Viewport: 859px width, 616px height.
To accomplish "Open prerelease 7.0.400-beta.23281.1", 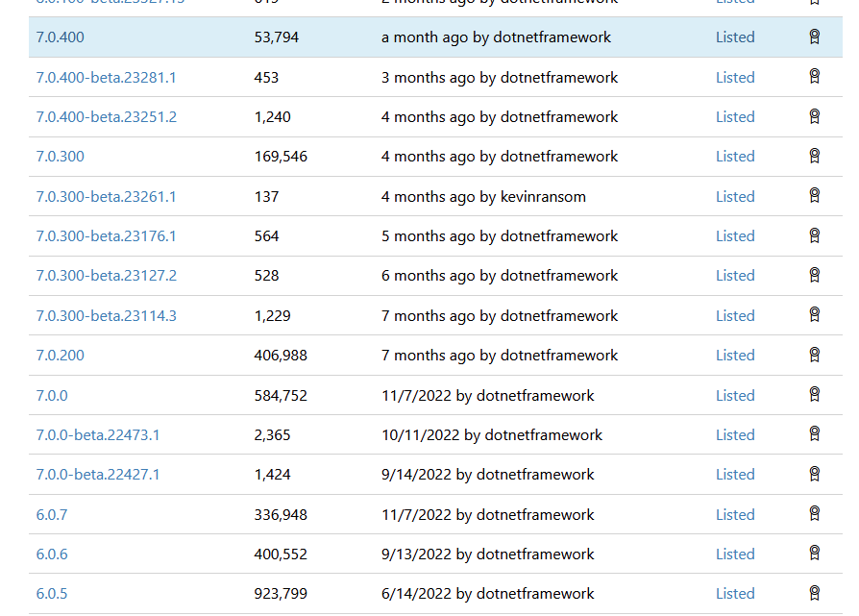I will (106, 77).
